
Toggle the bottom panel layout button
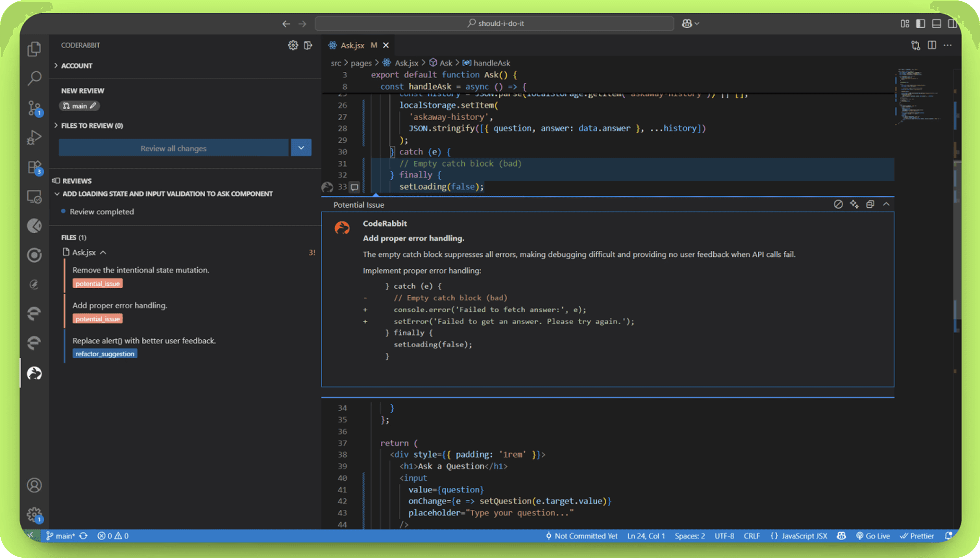(936, 23)
